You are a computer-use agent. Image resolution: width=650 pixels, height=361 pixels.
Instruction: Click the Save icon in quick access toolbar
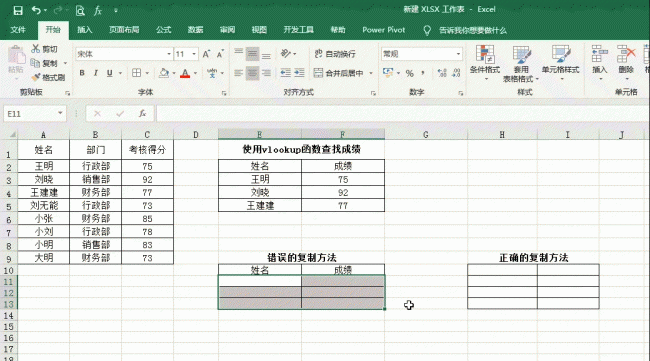point(18,10)
